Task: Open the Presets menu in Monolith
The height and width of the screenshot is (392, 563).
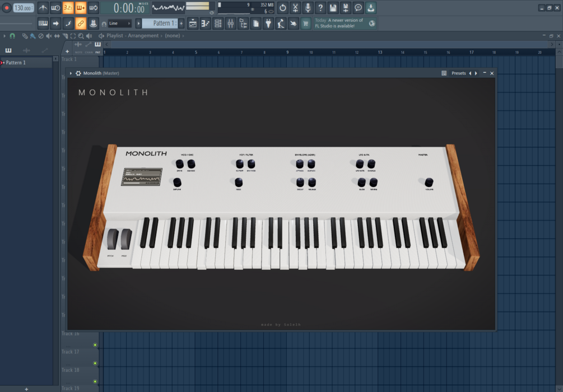Action: click(458, 73)
